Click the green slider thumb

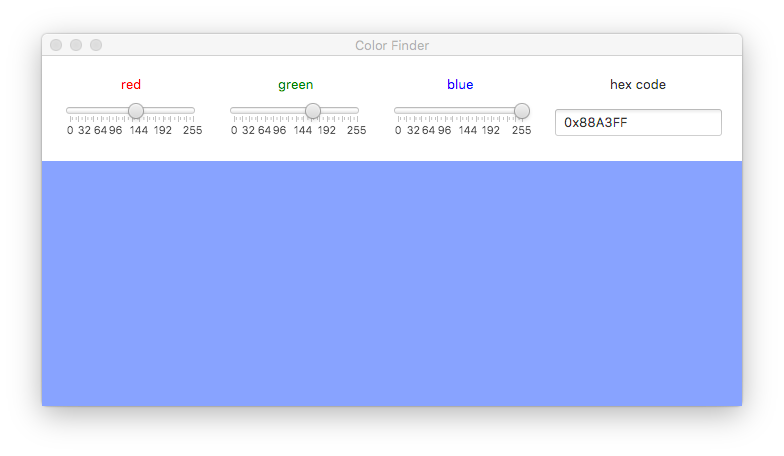pos(313,110)
